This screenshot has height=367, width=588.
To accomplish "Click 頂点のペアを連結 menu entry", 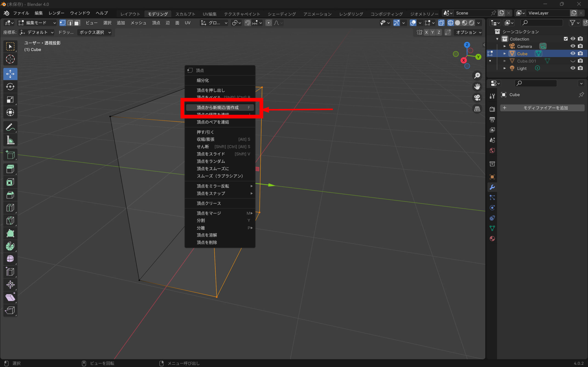I will tap(213, 122).
